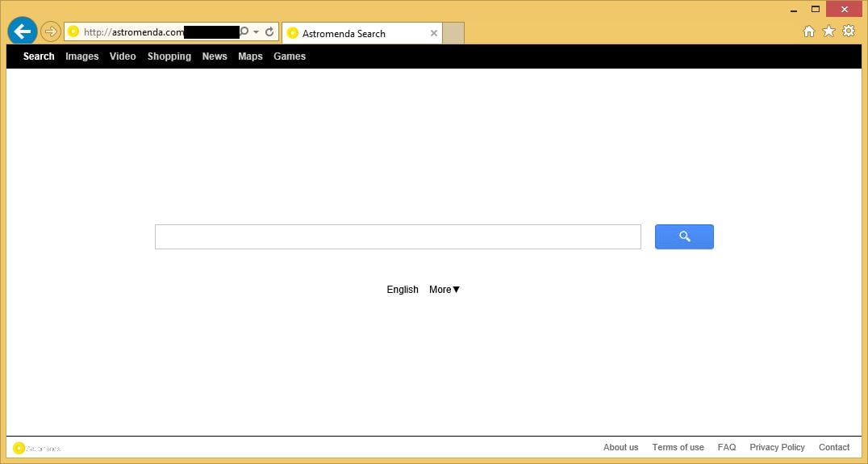Open a new blank tab
868x464 pixels.
[x=453, y=33]
